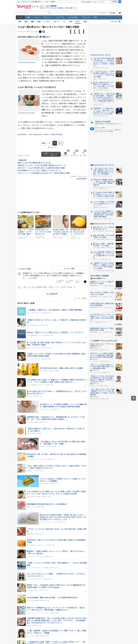Screen dimensions: 138x644
Task: Open the meat trays article photo
Action: click(29, 50)
